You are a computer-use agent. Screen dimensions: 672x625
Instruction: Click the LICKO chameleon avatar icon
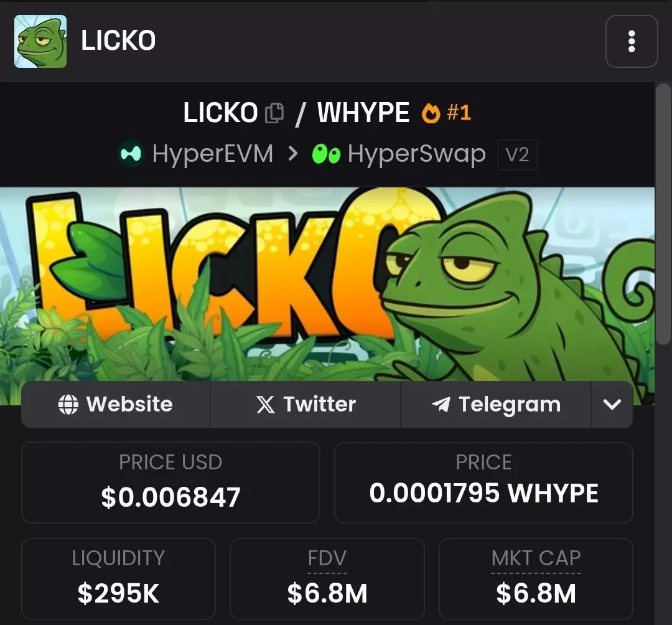click(40, 42)
